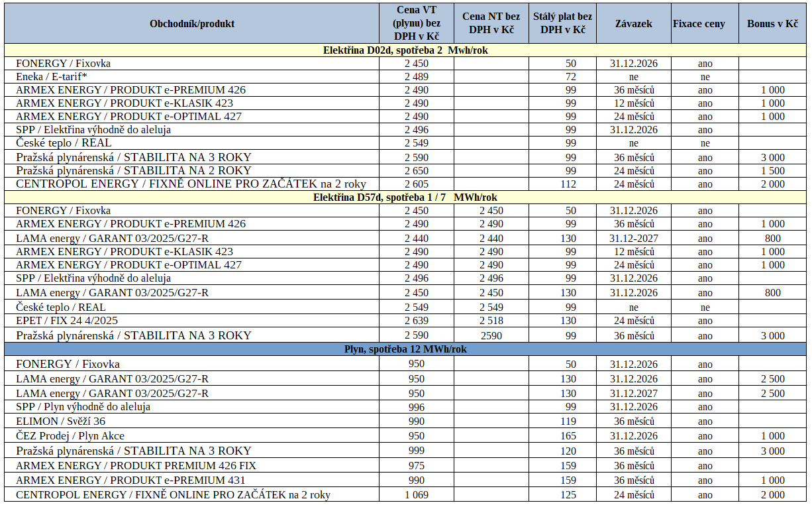Select the 'ELIMON / Svěží 36' row name
The image size is (812, 505).
[60, 421]
